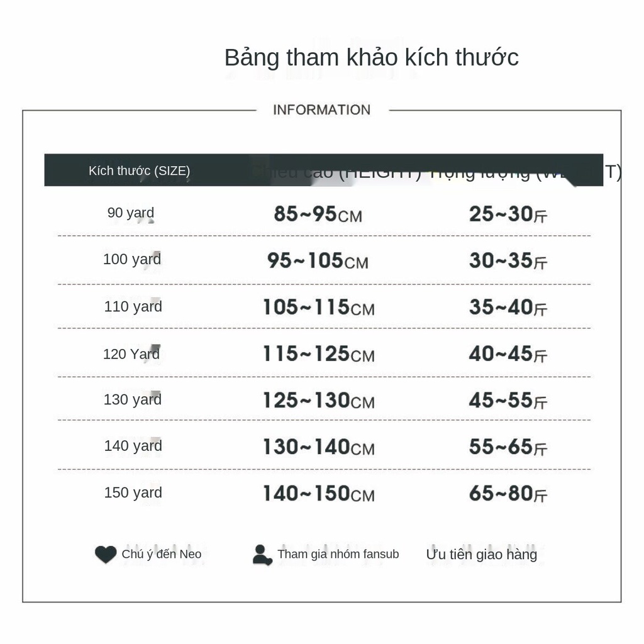Click the person fansub group icon

click(x=262, y=555)
